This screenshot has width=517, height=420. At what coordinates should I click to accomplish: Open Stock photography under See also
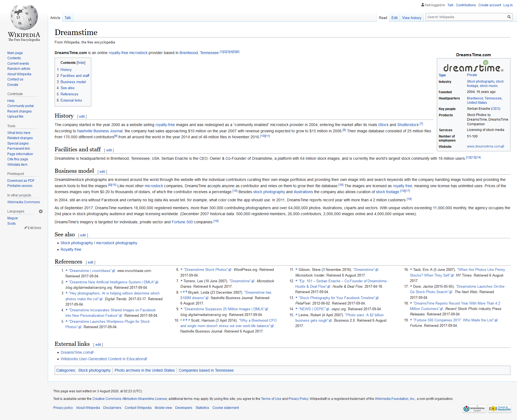pos(77,243)
